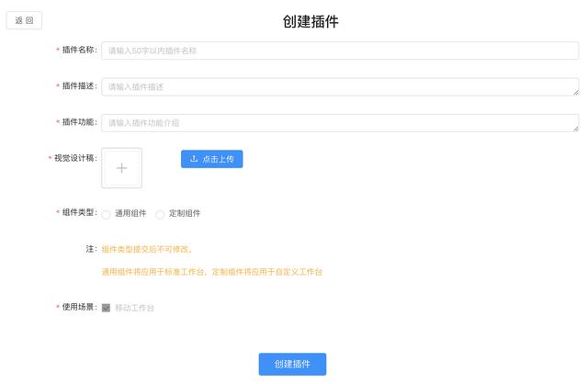Click the 通用组件将应用于标准工作台 note line
Viewport: 588px width, 384px height.
click(212, 272)
